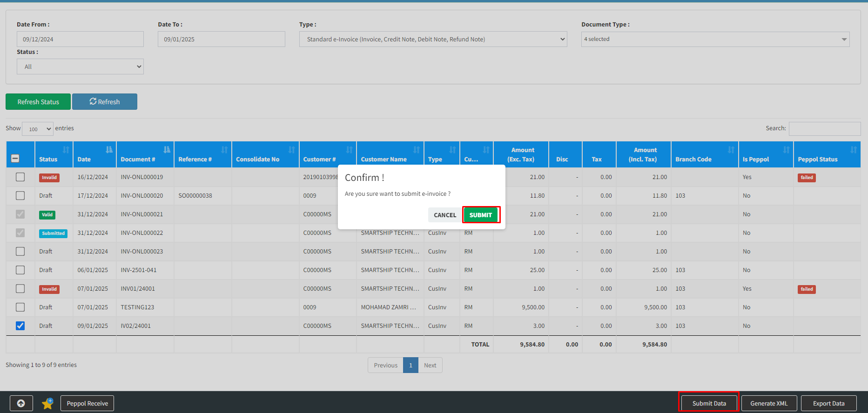
Task: Click the gold star favorite icon
Action: pyautogui.click(x=47, y=403)
